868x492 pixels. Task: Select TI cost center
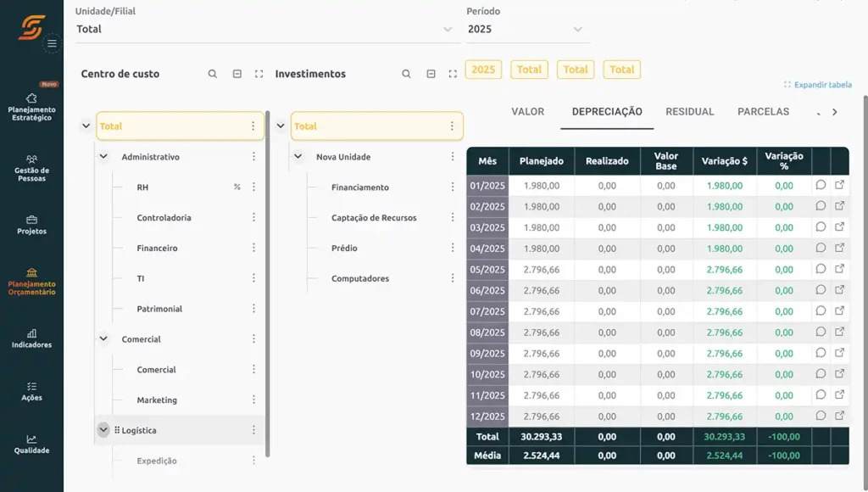[141, 278]
